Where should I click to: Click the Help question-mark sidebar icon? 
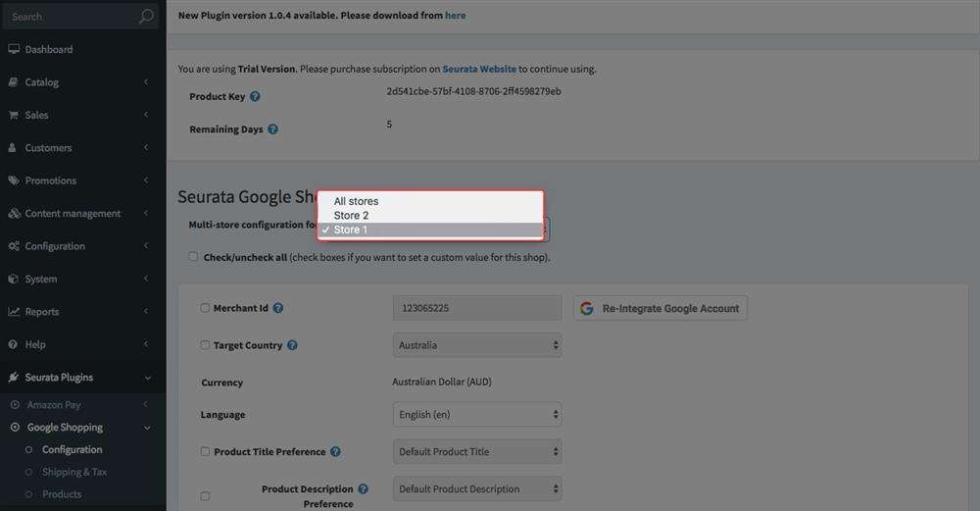[13, 344]
